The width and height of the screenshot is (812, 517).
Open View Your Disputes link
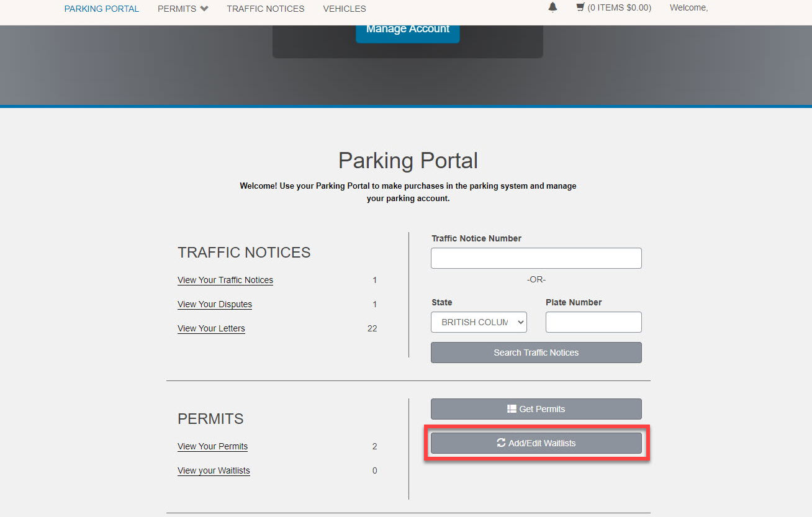pos(215,304)
